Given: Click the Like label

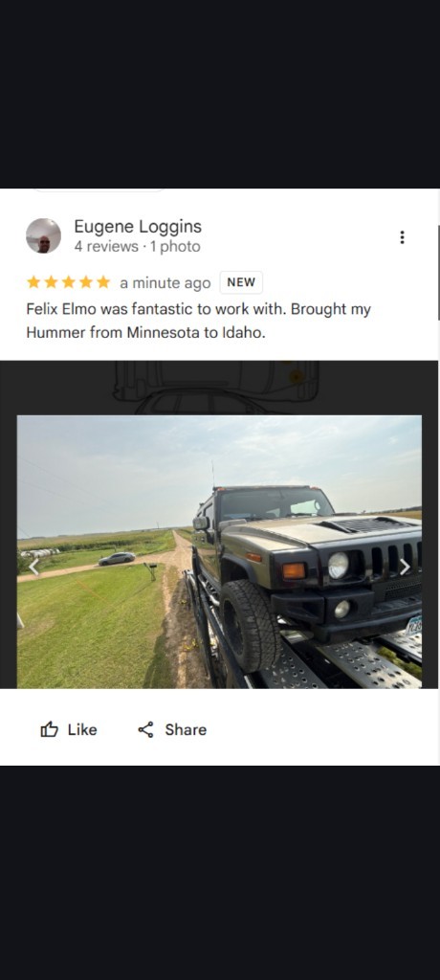Looking at the screenshot, I should (82, 730).
